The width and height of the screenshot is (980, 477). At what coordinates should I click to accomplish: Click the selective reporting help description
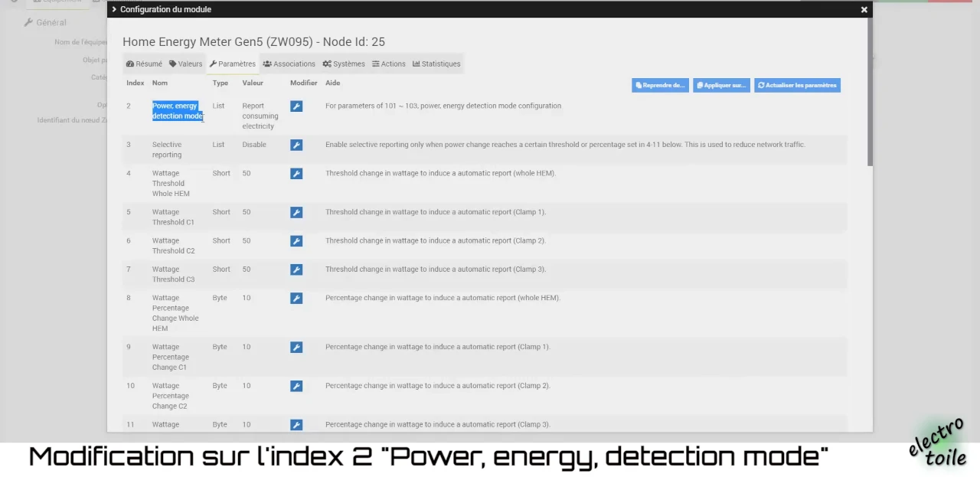coord(565,144)
